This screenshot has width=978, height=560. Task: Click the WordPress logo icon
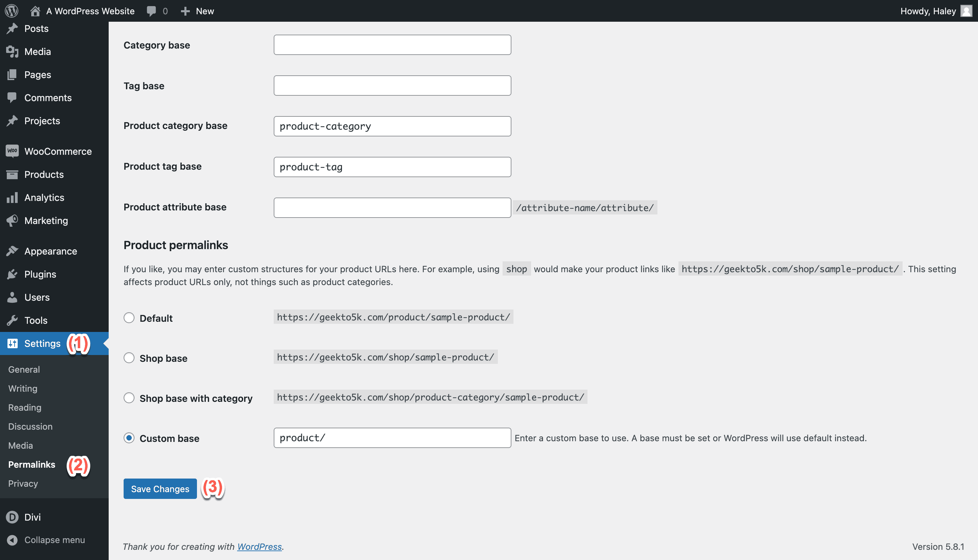coord(12,11)
